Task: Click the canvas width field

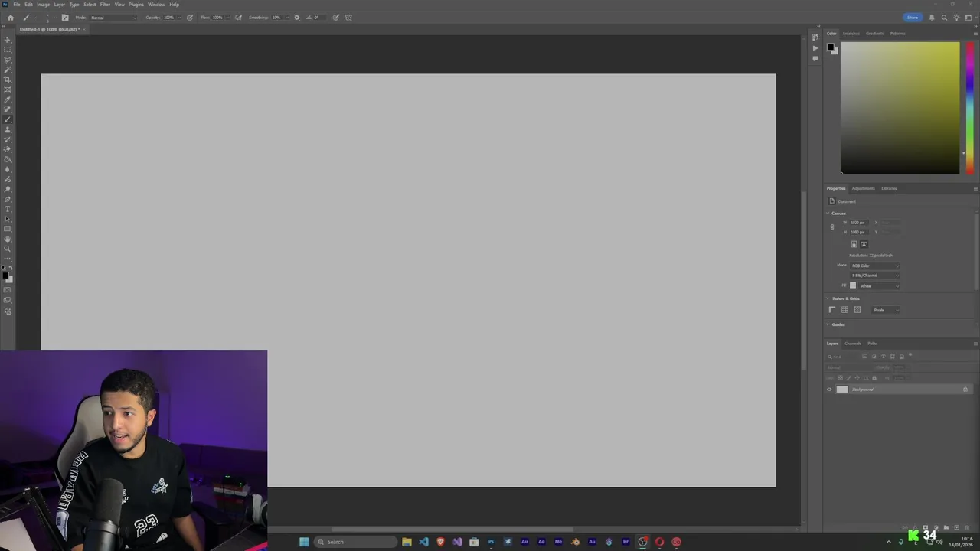Action: click(859, 223)
